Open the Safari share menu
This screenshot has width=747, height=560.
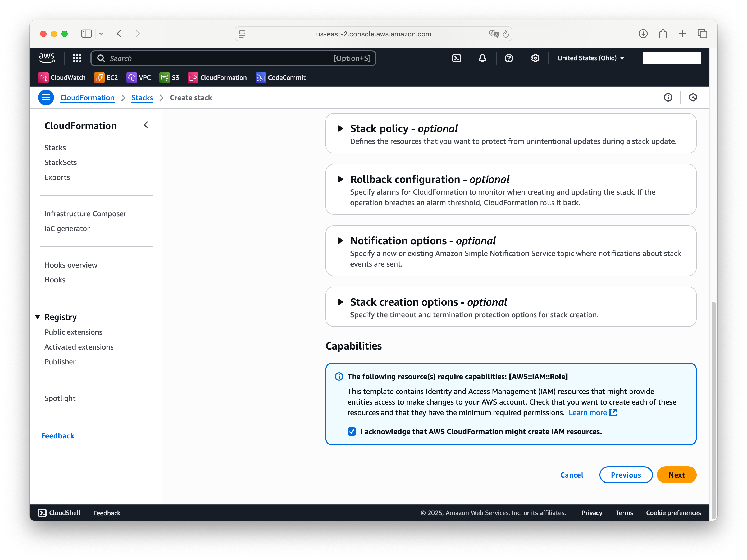[663, 34]
